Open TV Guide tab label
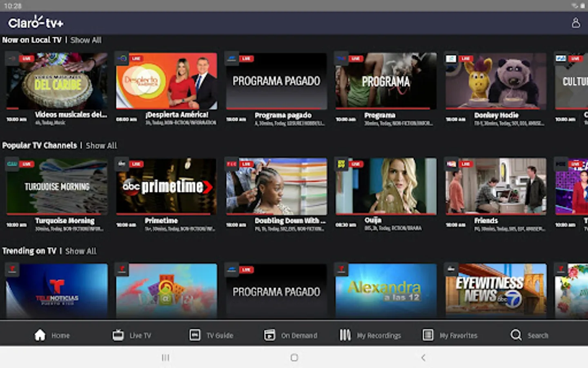Screen dimensions: 588x368 pos(220,335)
